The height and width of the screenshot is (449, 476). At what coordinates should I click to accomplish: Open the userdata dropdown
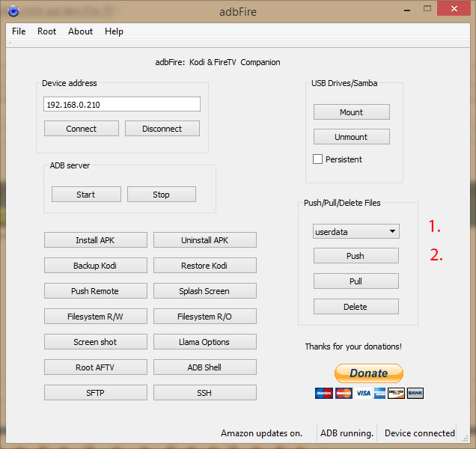click(x=356, y=232)
